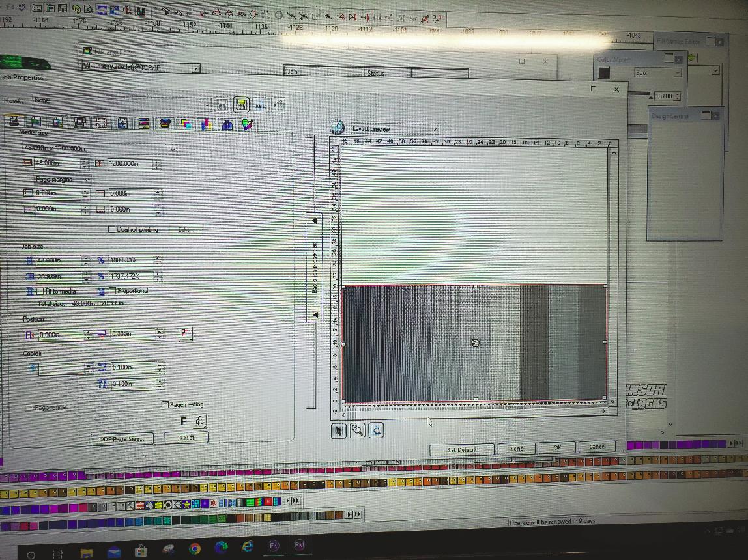This screenshot has height=560, width=748.
Task: Click the preview vertical scrollbar up arrow
Action: [614, 153]
